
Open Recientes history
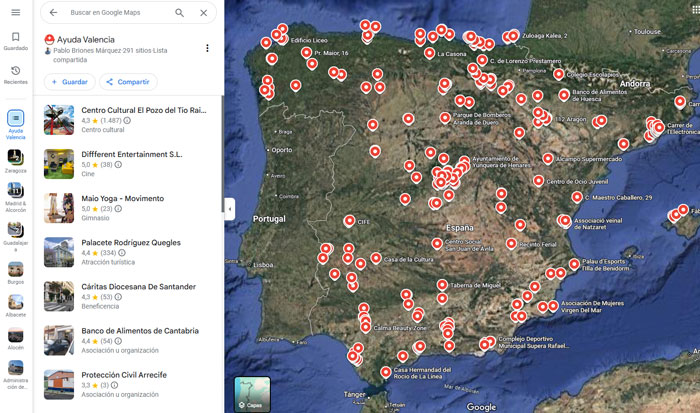(x=15, y=75)
